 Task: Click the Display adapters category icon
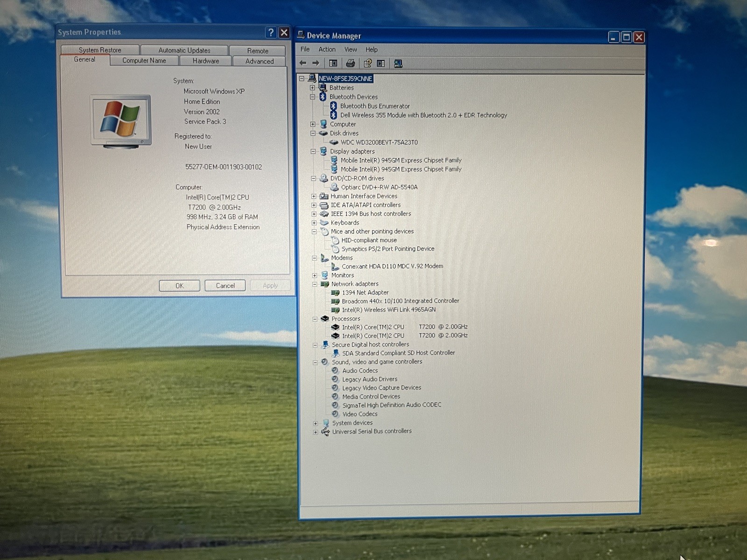point(323,151)
